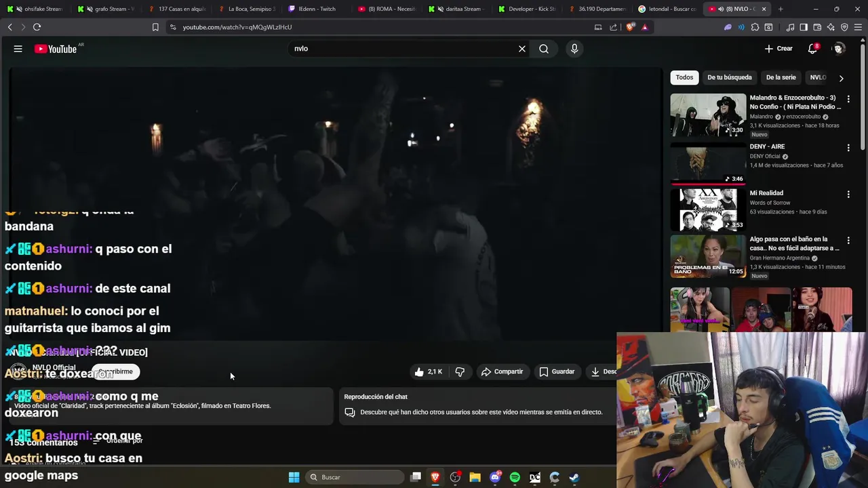
Task: Click the Guardar save button
Action: 557,371
